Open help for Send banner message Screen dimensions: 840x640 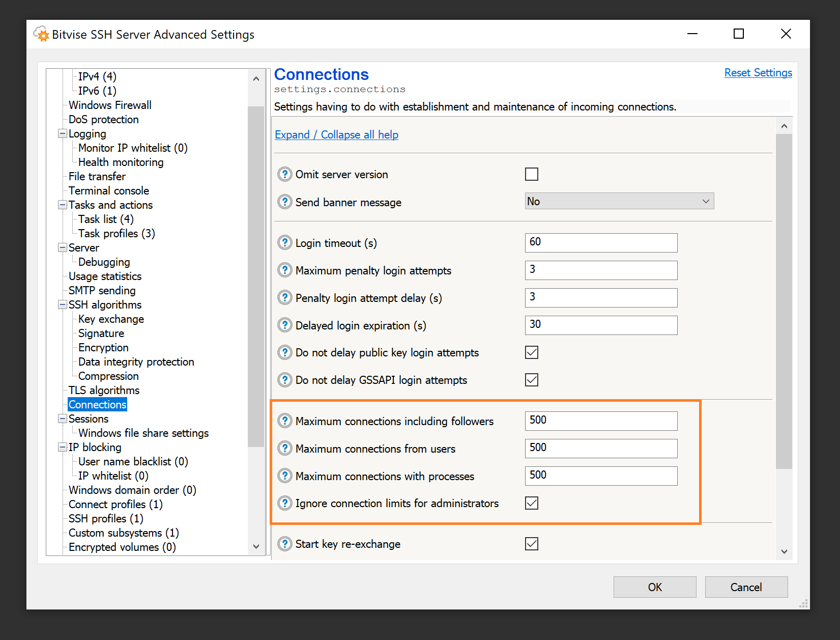(x=284, y=202)
